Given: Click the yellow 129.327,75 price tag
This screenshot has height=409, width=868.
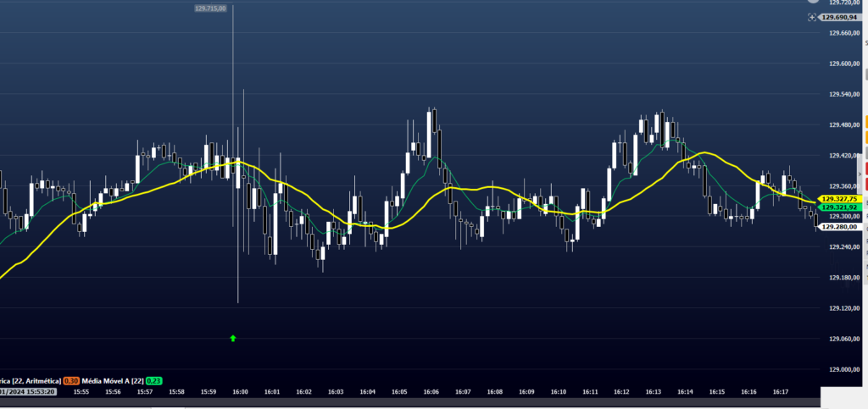Looking at the screenshot, I should [x=839, y=199].
